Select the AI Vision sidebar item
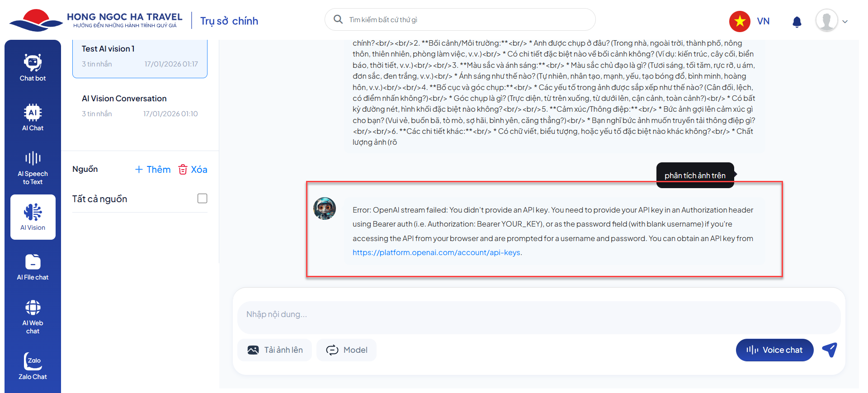868x393 pixels. click(x=33, y=217)
